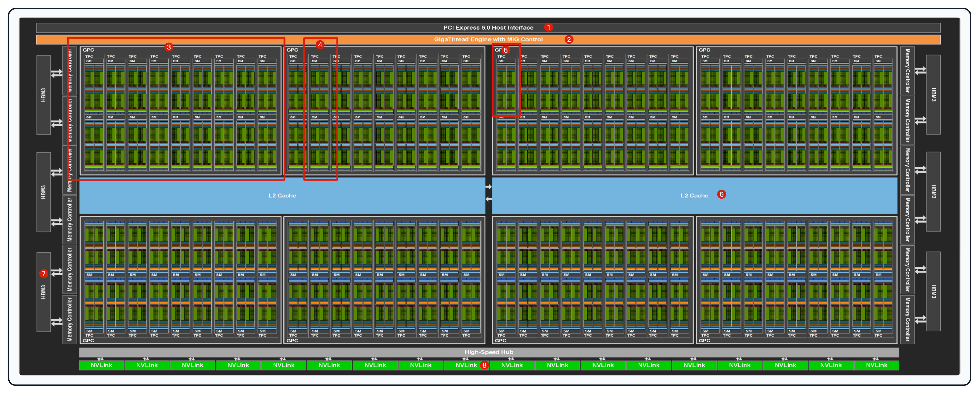980x393 pixels.
Task: Click the red marker numbered 1
Action: [x=548, y=27]
